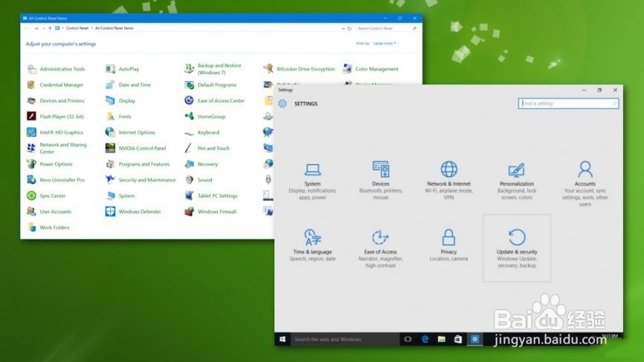644x362 pixels.
Task: Open Accounts settings category
Action: click(585, 183)
